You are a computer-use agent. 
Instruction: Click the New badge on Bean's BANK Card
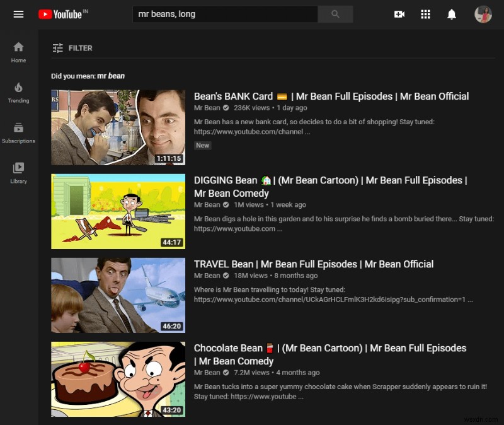coord(202,145)
